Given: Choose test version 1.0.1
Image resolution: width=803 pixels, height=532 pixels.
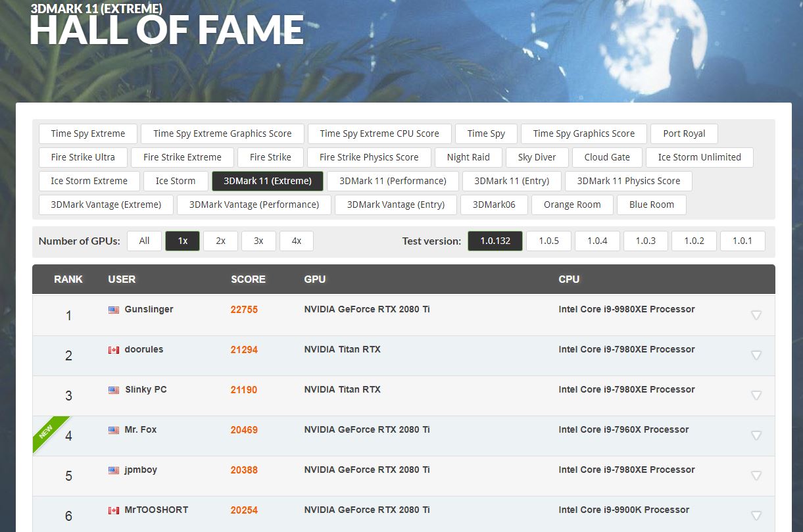Looking at the screenshot, I should 742,241.
